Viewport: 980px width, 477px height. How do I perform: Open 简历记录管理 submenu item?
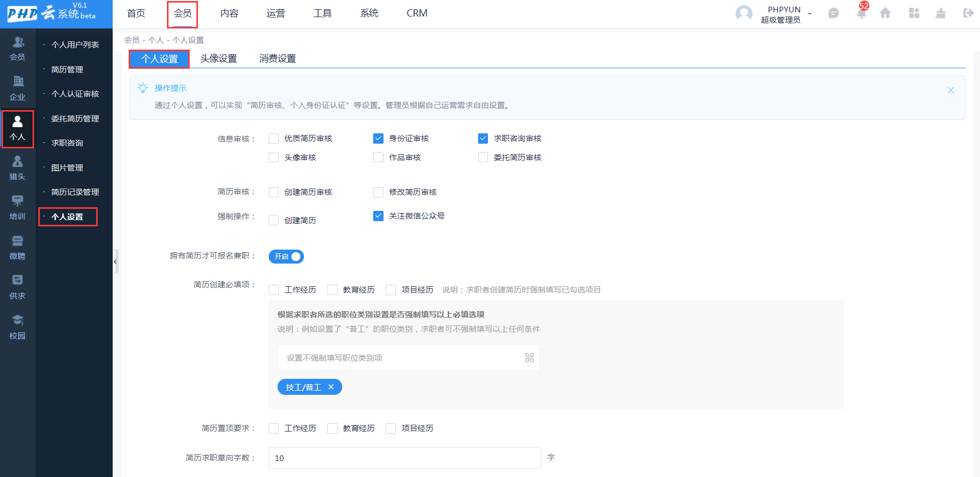[x=75, y=192]
